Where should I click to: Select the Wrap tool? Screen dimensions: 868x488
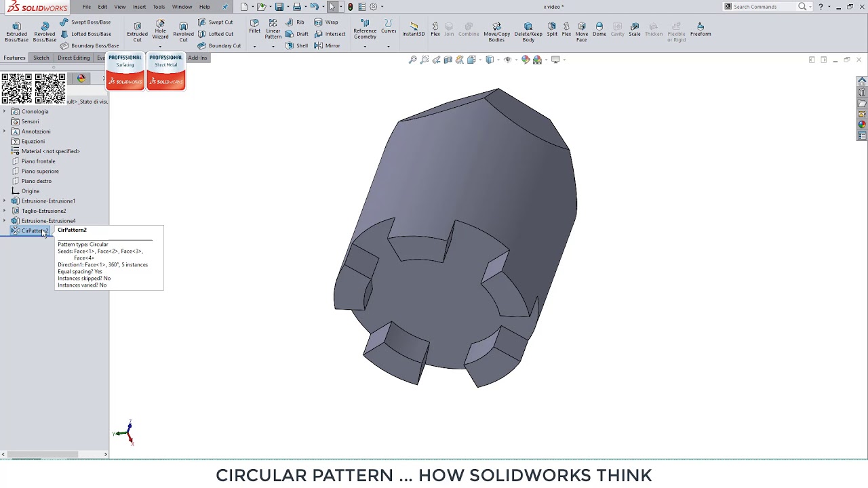326,22
